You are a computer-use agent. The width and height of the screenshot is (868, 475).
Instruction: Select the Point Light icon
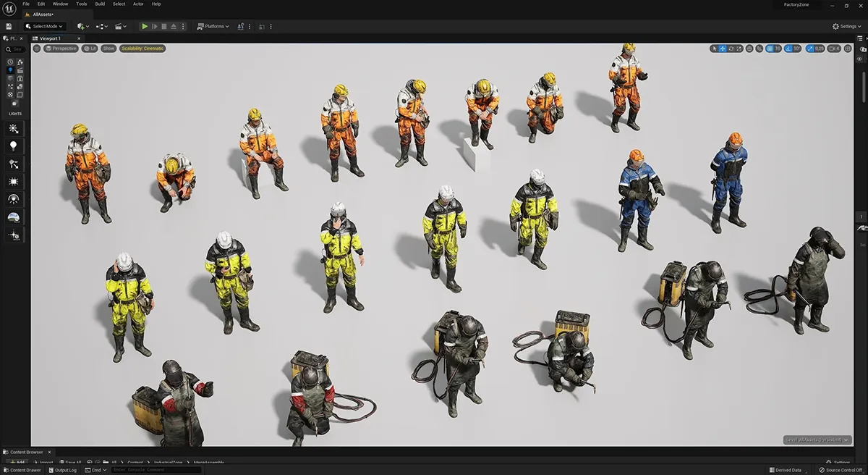(x=14, y=146)
